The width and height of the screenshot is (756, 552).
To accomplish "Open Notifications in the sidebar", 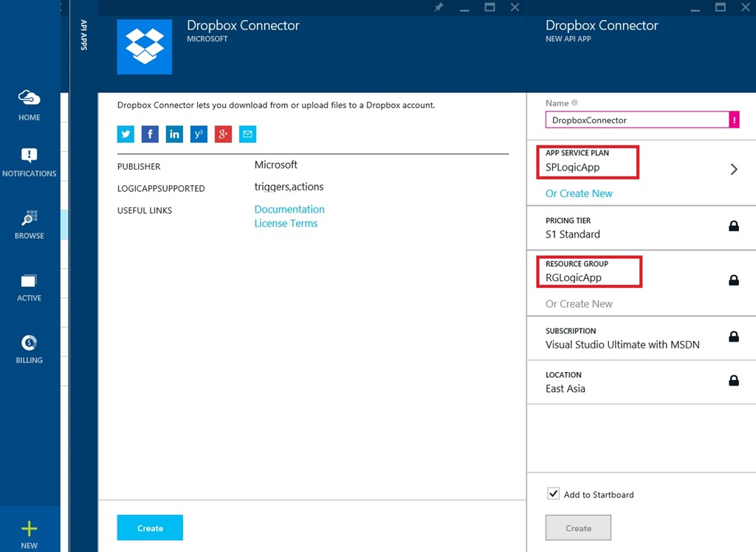I will [x=30, y=162].
